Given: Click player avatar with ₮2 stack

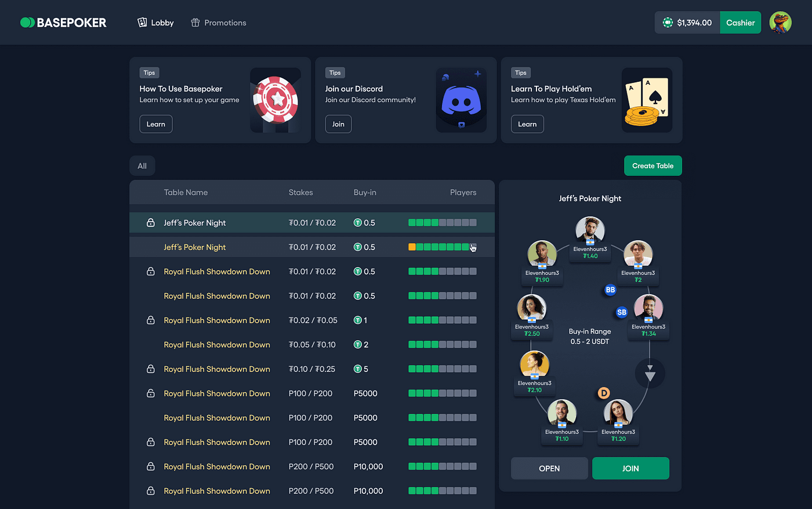Looking at the screenshot, I should point(638,254).
